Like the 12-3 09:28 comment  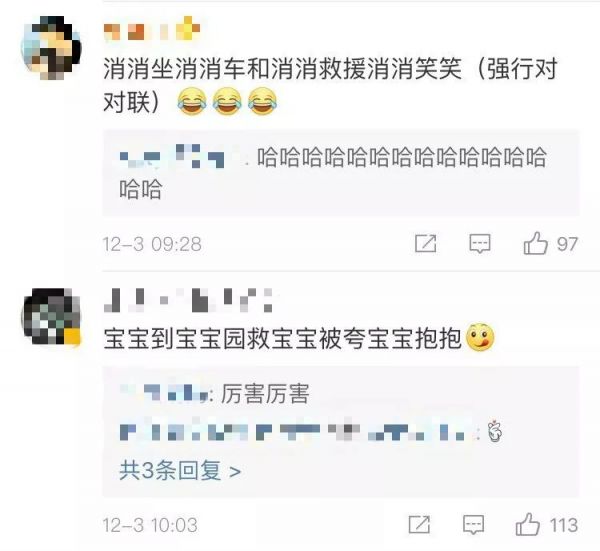pyautogui.click(x=536, y=243)
